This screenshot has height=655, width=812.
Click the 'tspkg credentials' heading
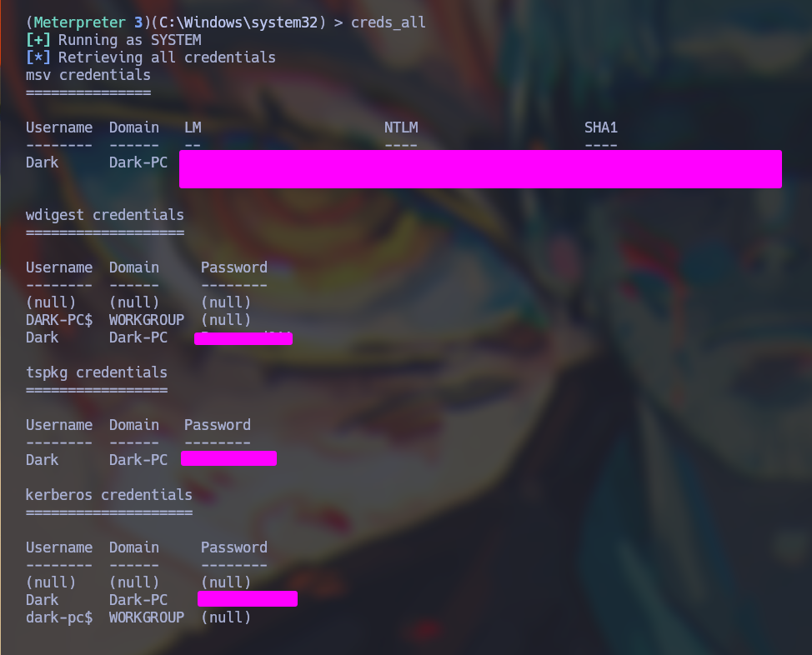point(97,372)
